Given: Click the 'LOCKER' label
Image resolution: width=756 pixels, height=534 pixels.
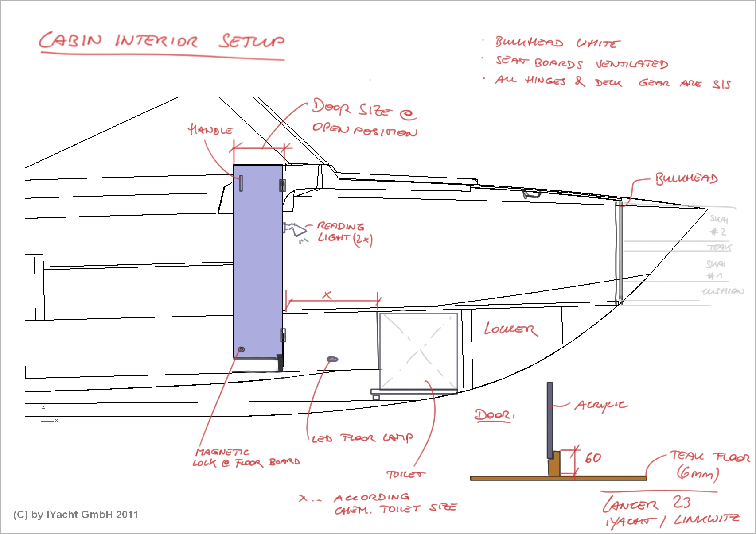Looking at the screenshot, I should pos(511,329).
